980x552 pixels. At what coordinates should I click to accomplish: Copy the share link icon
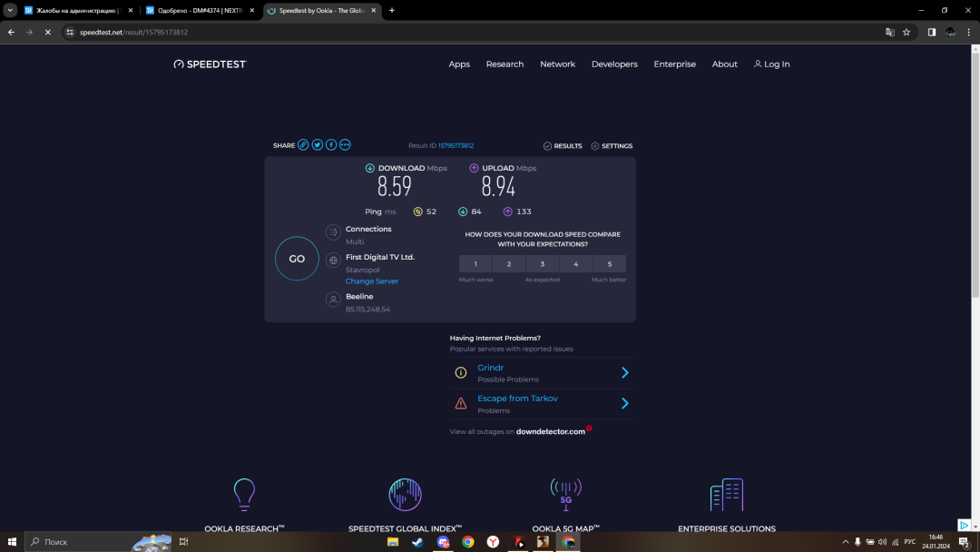click(303, 145)
